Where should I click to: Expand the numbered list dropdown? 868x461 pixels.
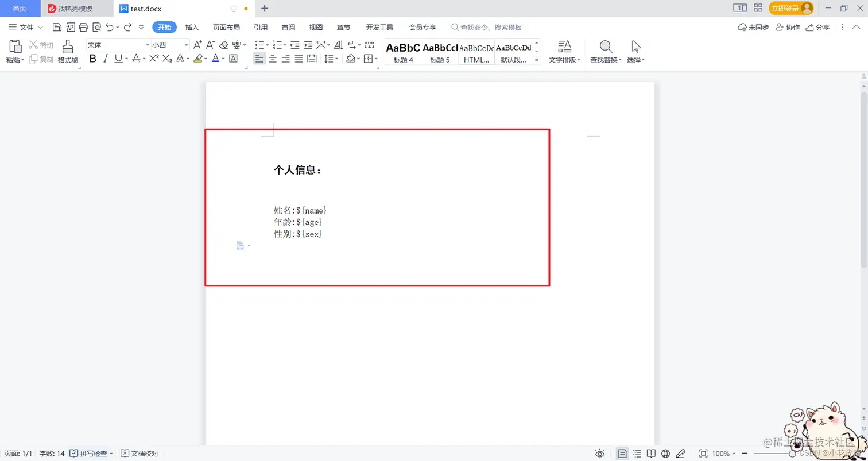tap(285, 45)
